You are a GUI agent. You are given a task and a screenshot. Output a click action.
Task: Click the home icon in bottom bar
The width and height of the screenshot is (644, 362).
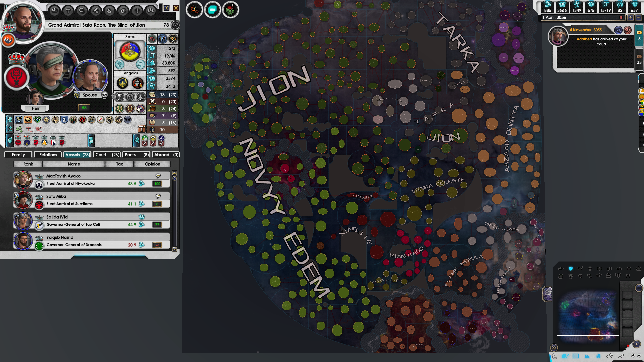pos(598,356)
